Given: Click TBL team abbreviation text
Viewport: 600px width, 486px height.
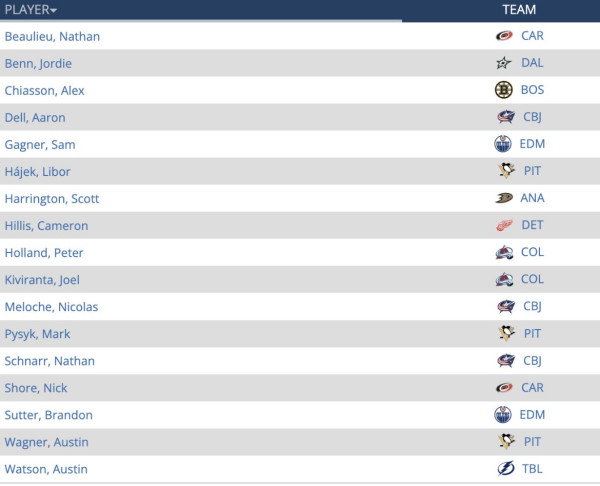Looking at the screenshot, I should coord(532,468).
